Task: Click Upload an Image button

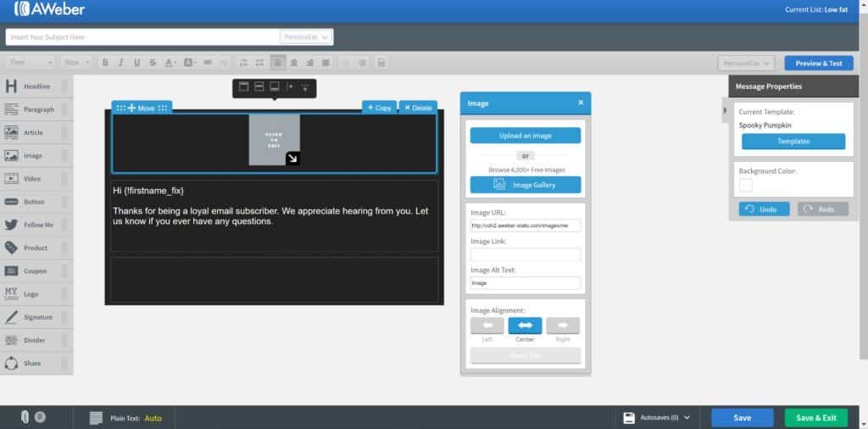Action: pyautogui.click(x=526, y=136)
